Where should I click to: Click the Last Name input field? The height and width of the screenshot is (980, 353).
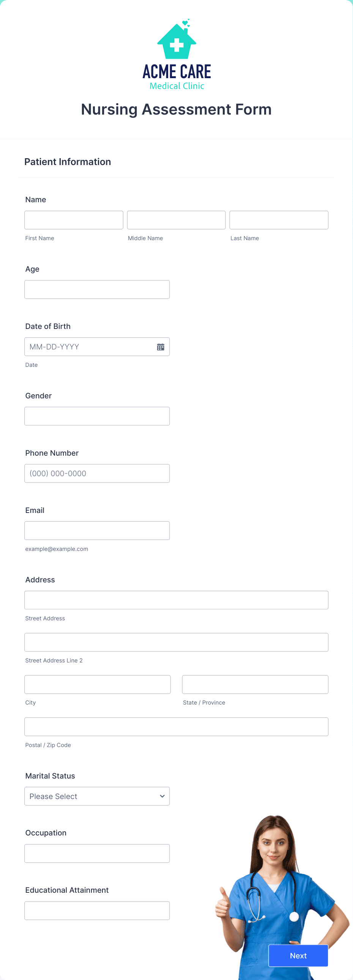point(279,220)
